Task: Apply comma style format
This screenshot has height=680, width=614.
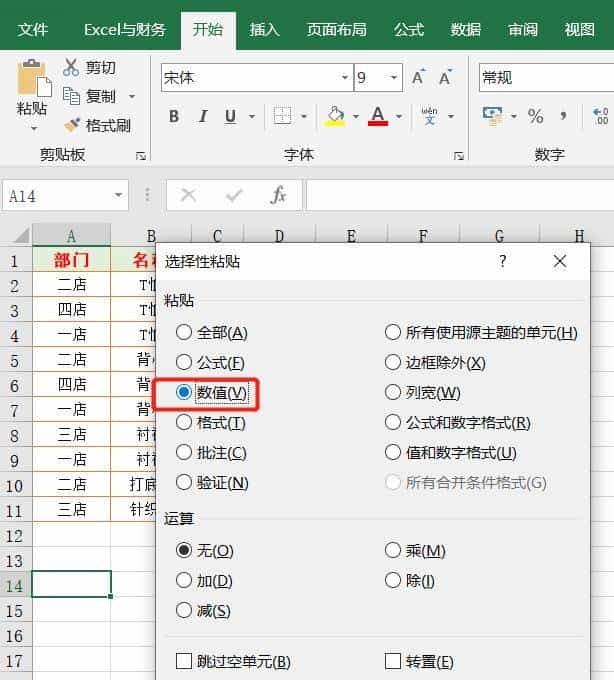Action: (563, 116)
